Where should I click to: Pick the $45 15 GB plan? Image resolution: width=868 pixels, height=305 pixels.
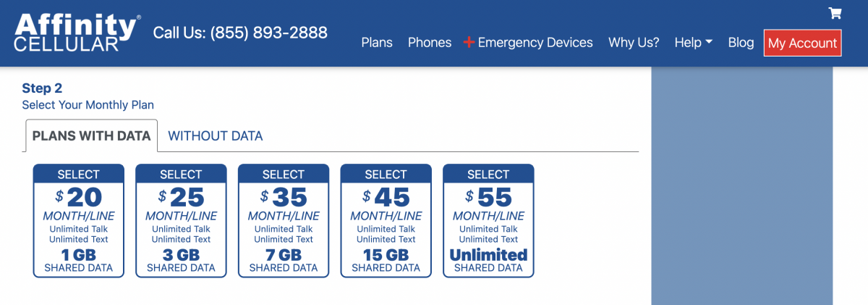[x=386, y=220]
